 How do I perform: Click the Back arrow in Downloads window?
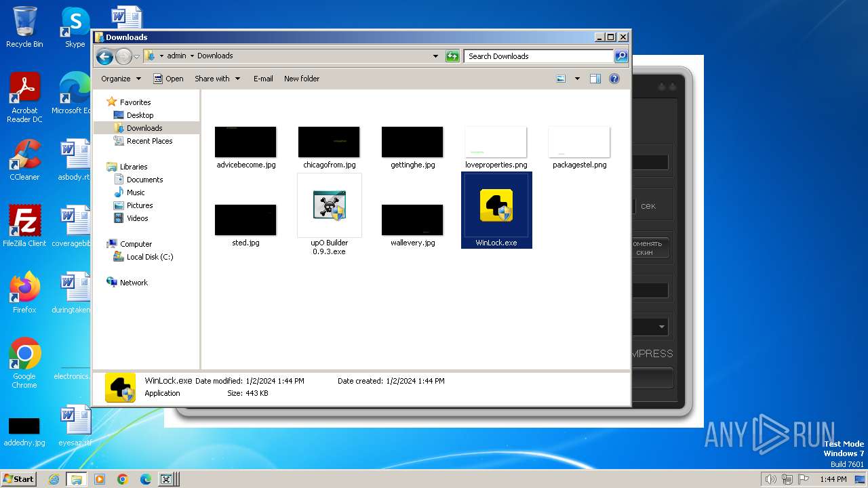pos(104,56)
